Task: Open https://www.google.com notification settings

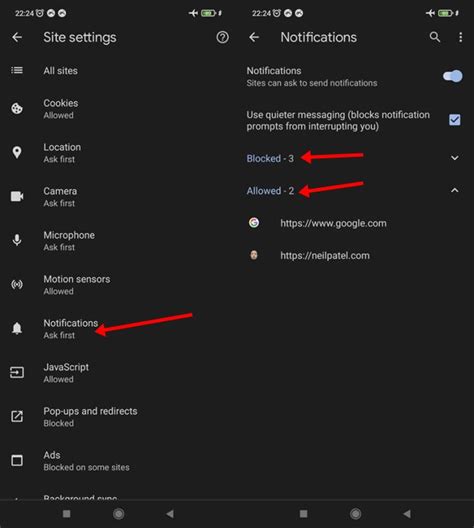Action: tap(356, 223)
